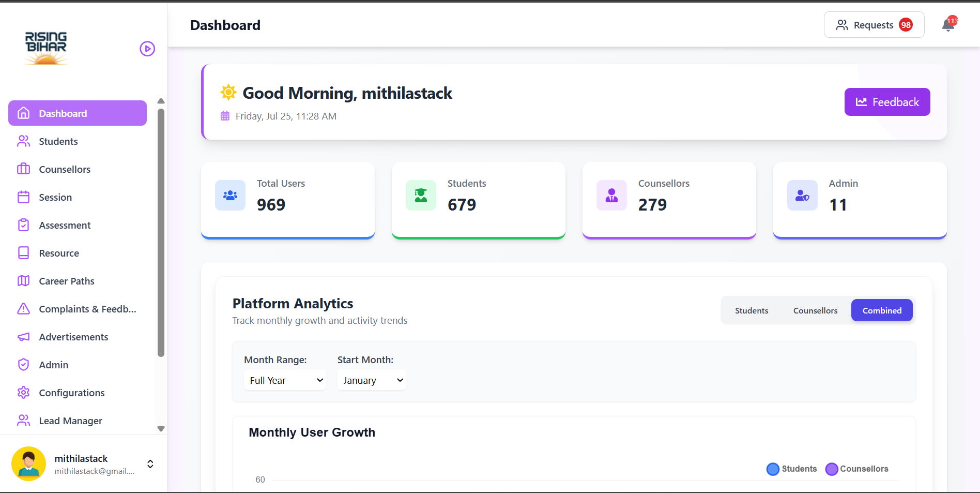Click the Counsellors card person icon
The width and height of the screenshot is (980, 493).
611,195
